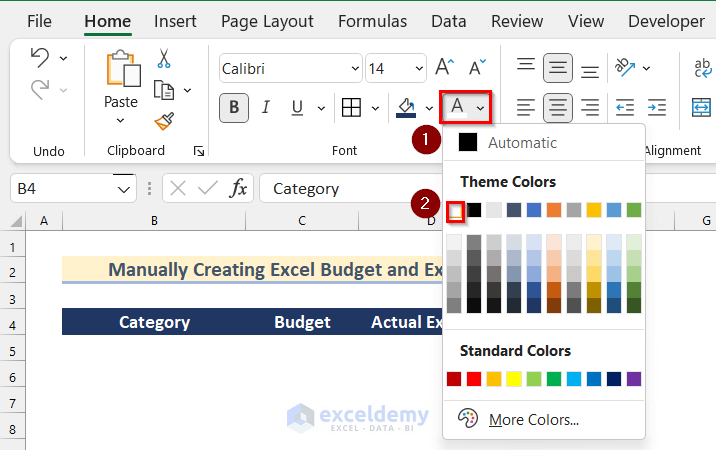Expand the Name Box dropdown arrow

pyautogui.click(x=124, y=188)
